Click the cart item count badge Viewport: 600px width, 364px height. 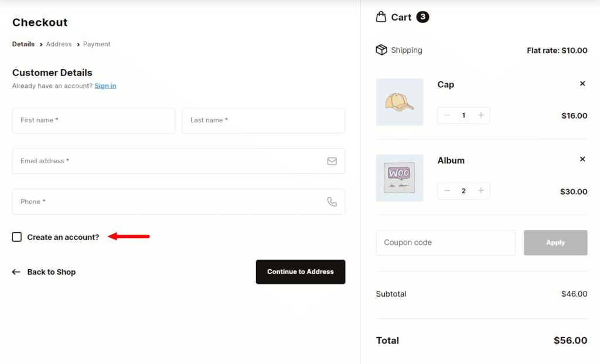[421, 17]
